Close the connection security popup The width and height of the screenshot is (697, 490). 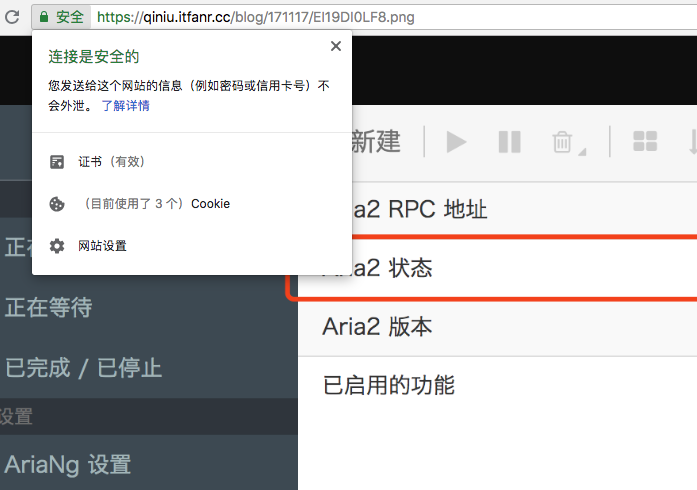(336, 46)
